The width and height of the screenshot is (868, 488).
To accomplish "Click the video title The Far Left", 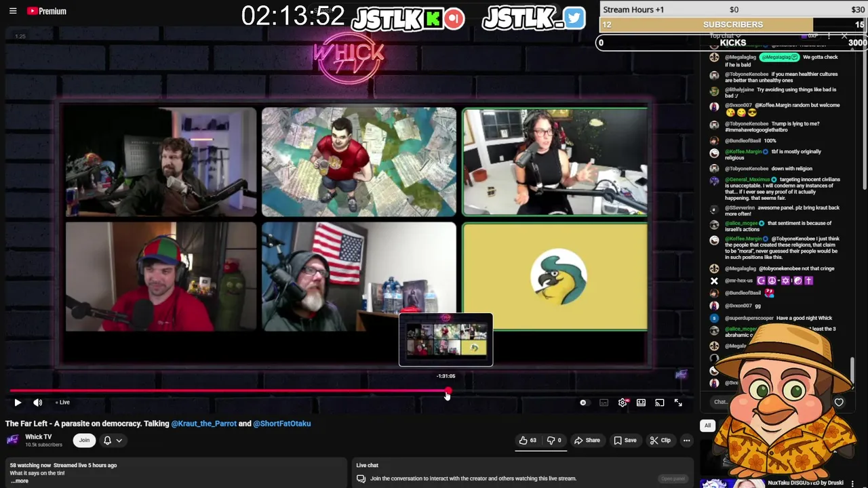I will [158, 424].
